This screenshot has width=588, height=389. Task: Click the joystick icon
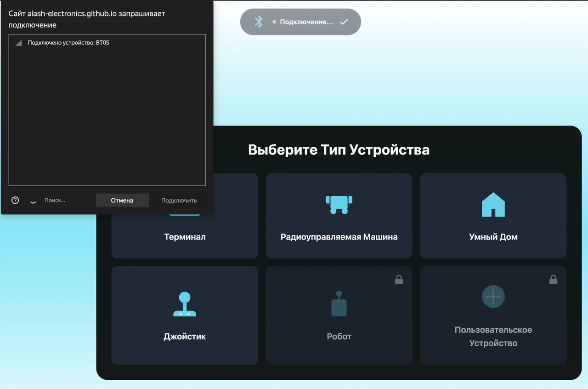click(185, 304)
